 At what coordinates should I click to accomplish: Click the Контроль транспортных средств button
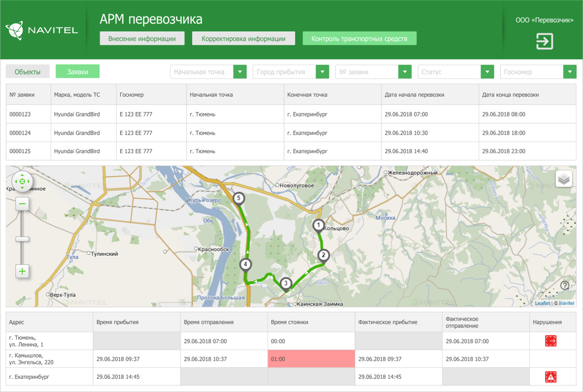coord(360,38)
